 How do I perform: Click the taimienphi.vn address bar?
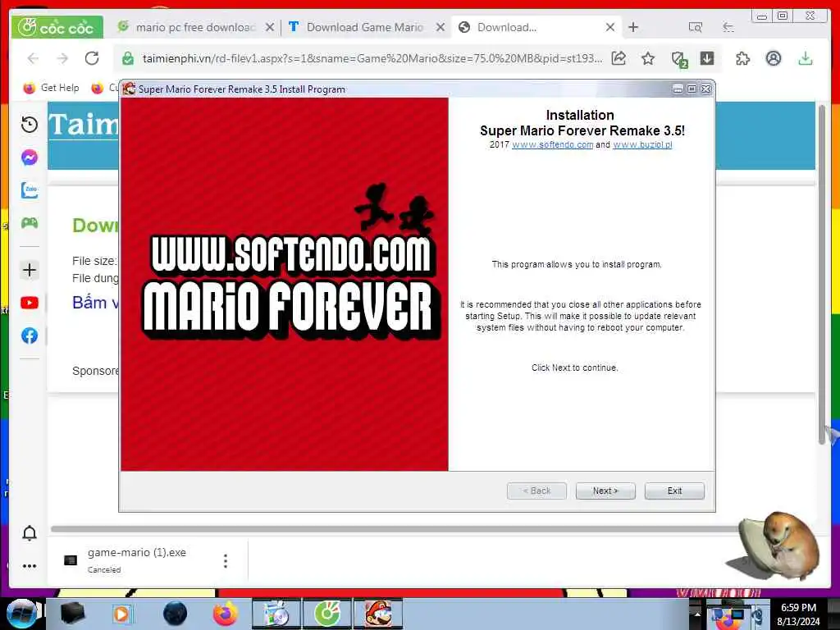point(372,58)
